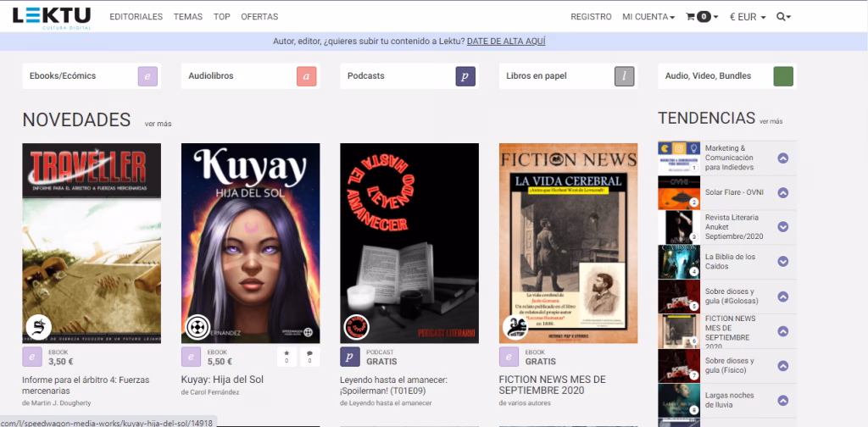The width and height of the screenshot is (868, 427).
Task: Click Speedwagon publisher badge on Kuyay cover
Action: (198, 327)
